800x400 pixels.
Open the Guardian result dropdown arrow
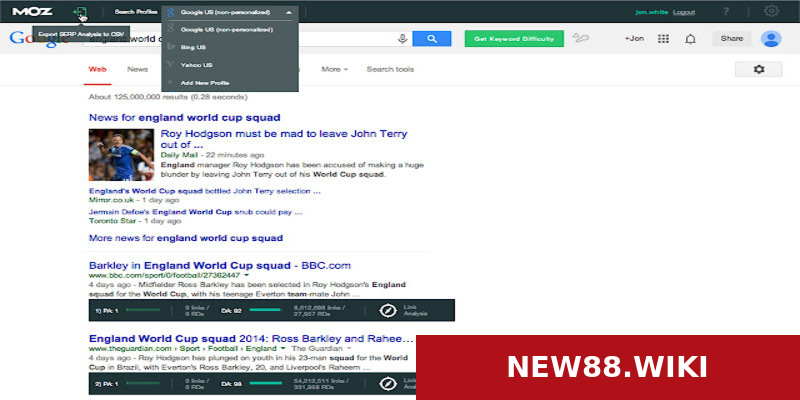(283, 348)
